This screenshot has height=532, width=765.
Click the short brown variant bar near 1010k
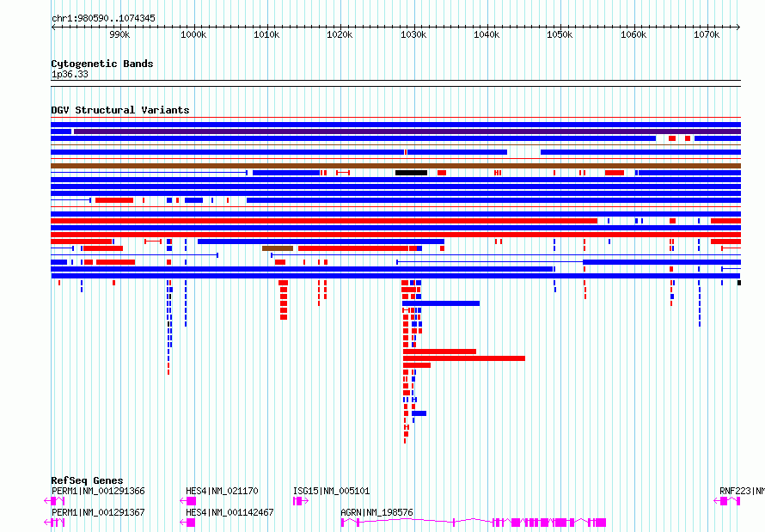point(278,248)
